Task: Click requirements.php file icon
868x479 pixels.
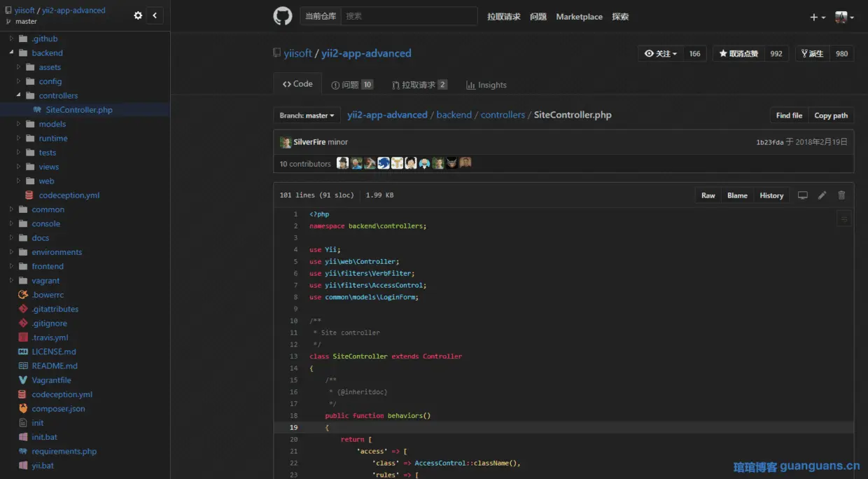Action: [23, 452]
